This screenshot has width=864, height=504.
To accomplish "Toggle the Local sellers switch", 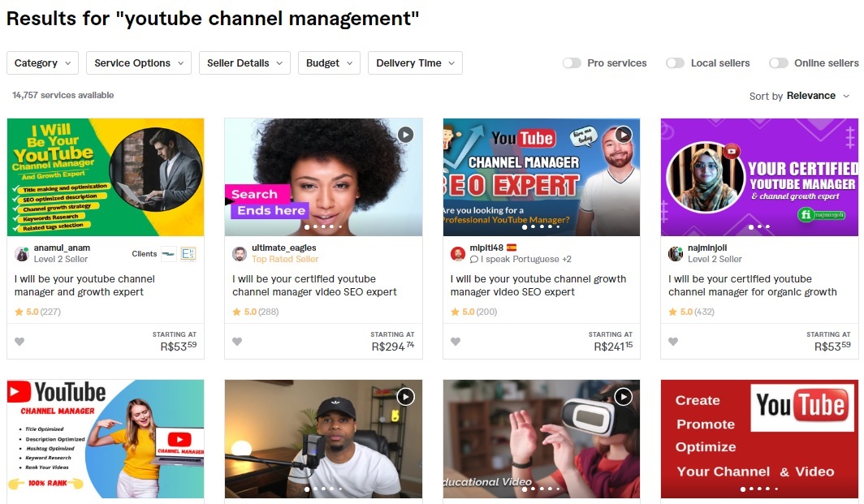I will click(x=675, y=62).
